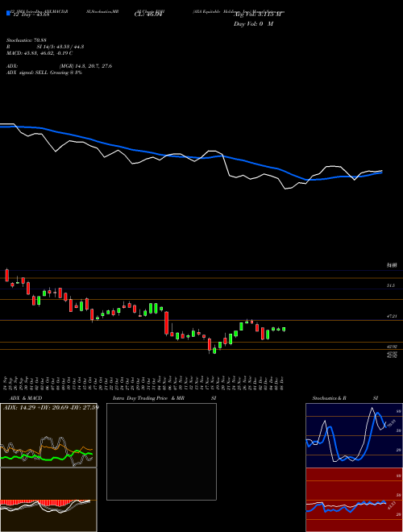This screenshot has height=532, width=403.
Task: Click the 'SI 14/3: 43.53 / 44.3' value
Action: 60,47
